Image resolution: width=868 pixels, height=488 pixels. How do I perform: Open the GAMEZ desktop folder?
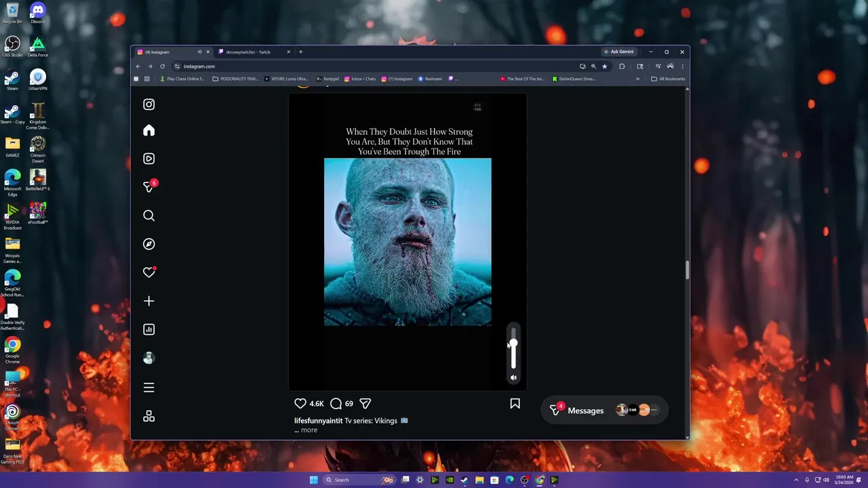click(12, 147)
